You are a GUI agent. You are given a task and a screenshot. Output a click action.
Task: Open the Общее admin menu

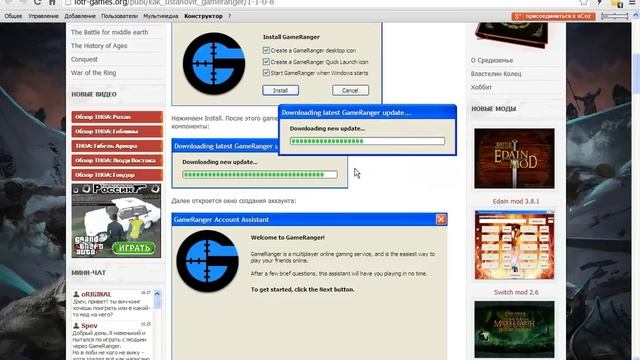(x=13, y=16)
